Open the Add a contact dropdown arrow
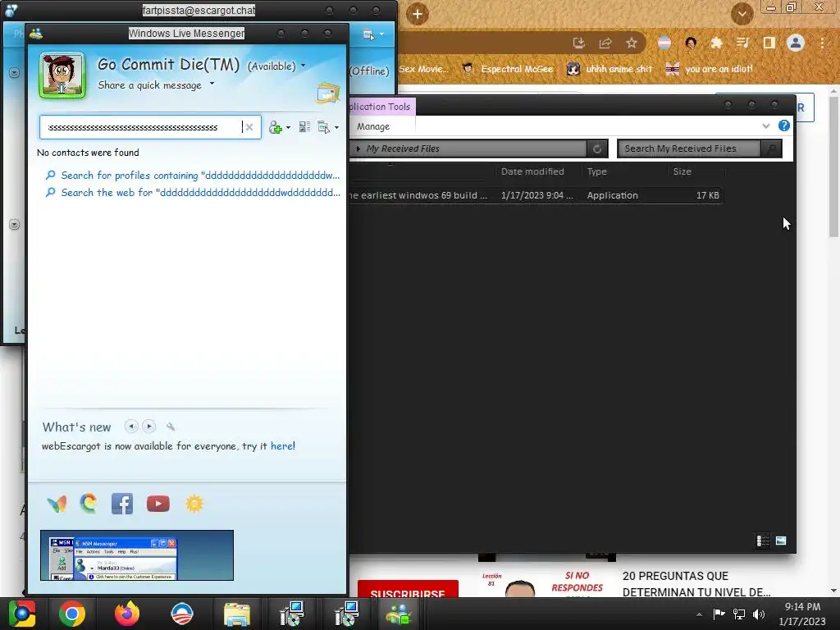The height and width of the screenshot is (630, 840). click(288, 127)
